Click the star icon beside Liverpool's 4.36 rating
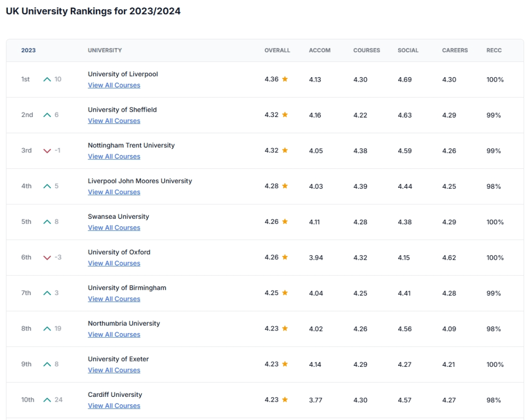This screenshot has height=420, width=531. tap(285, 79)
